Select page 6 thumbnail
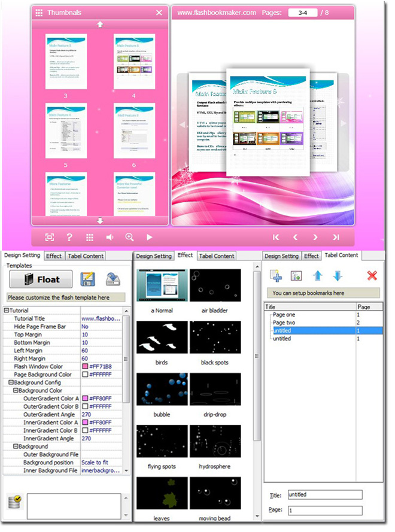The width and height of the screenshot is (395, 532). tap(135, 130)
